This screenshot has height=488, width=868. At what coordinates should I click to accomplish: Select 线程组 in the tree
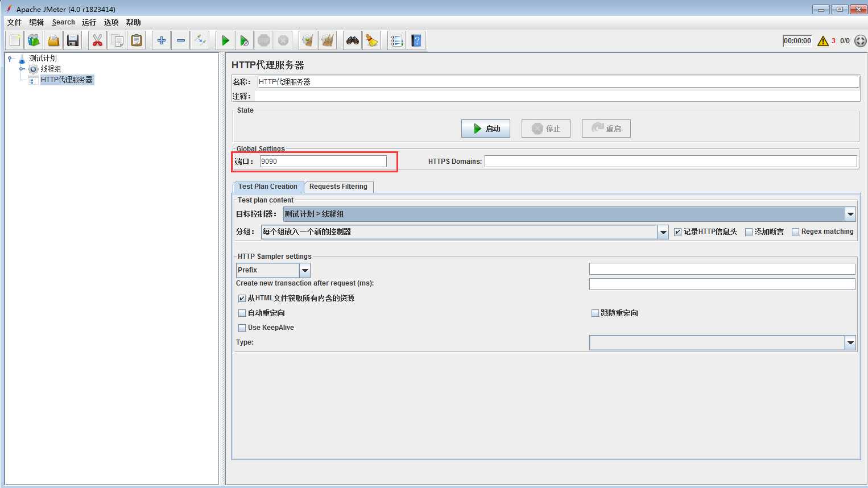click(51, 69)
